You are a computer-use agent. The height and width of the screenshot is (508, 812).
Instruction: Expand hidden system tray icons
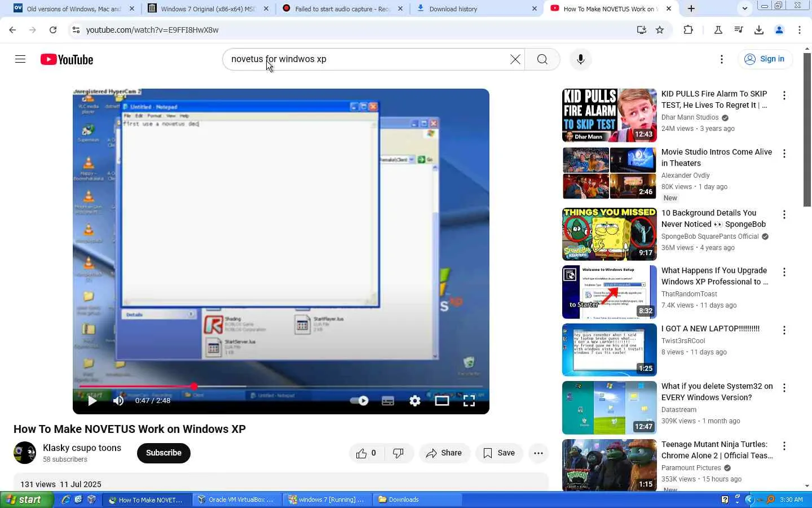(x=749, y=500)
